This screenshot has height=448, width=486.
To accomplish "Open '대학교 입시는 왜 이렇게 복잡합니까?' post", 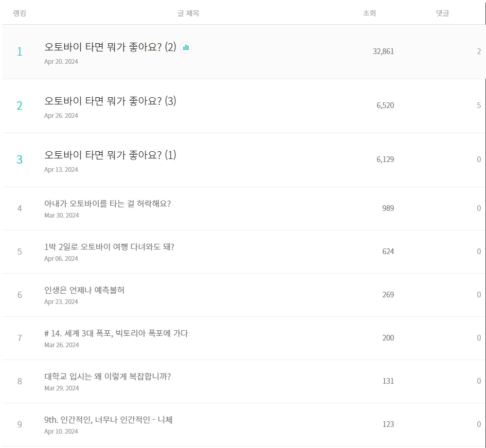I will 107,377.
